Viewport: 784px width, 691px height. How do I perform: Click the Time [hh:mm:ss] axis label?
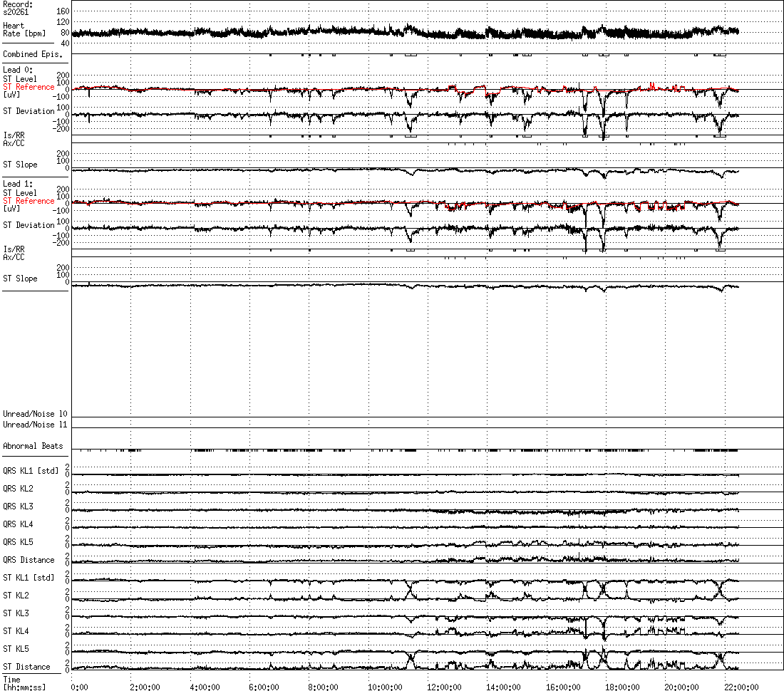pos(24,683)
